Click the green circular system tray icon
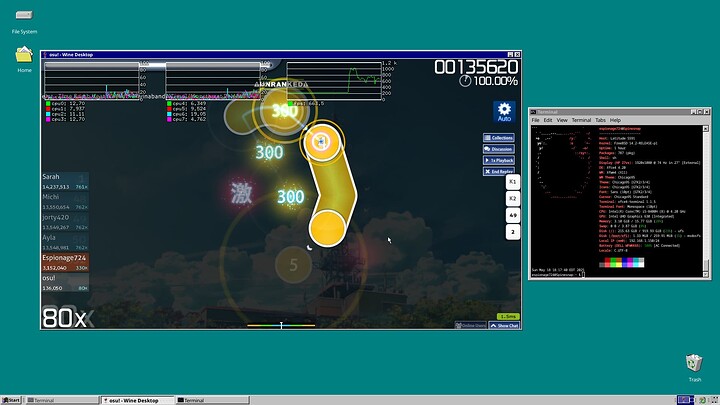 tap(702, 400)
